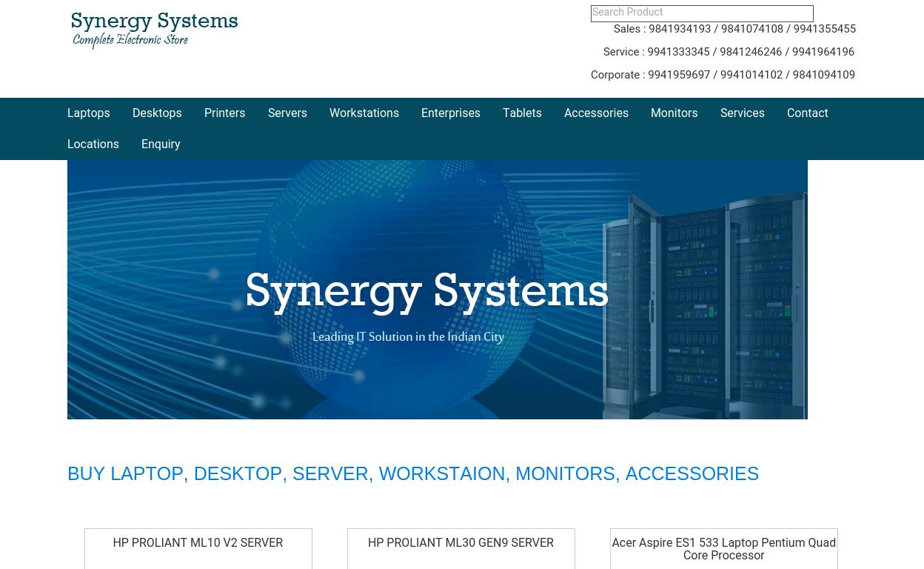
Task: Click the Buy Laptop, Desktop, Server heading
Action: 412,473
